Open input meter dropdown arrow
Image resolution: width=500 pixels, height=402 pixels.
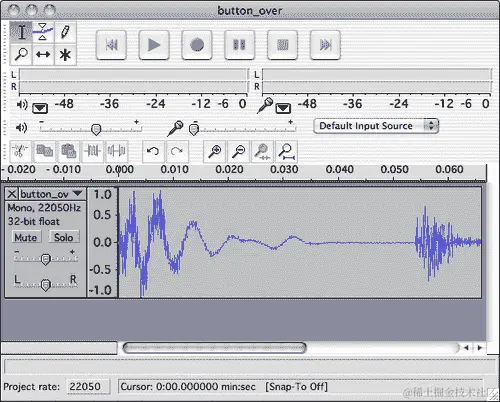tap(283, 108)
